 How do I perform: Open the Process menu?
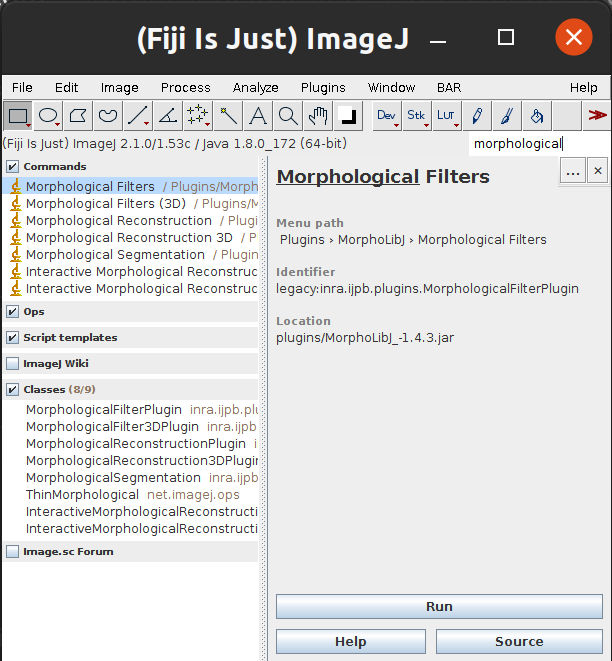pos(185,87)
